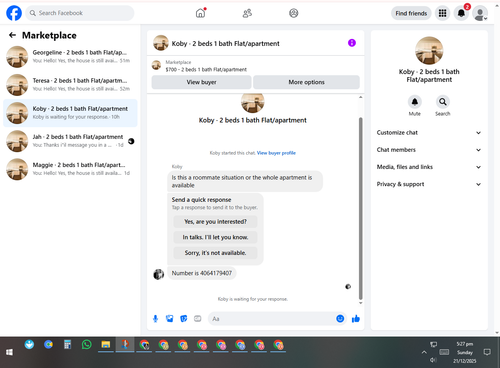Open the account profile avatar menu

pos(480,14)
